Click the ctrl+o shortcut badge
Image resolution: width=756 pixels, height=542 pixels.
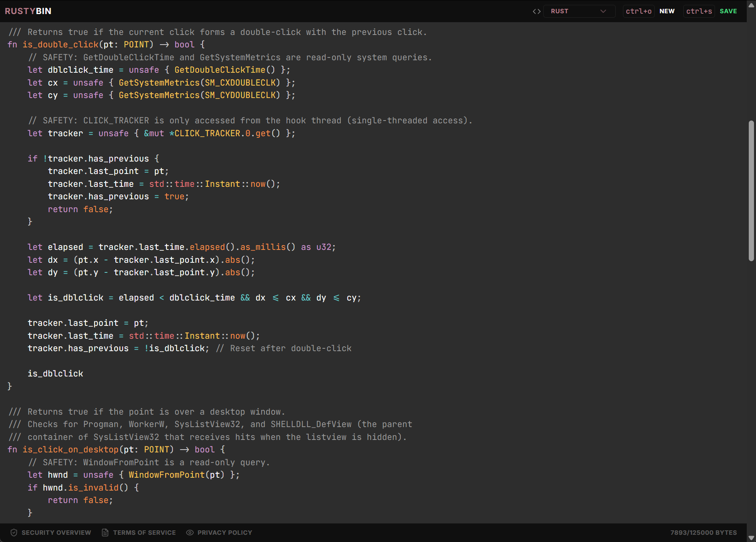[x=638, y=11]
